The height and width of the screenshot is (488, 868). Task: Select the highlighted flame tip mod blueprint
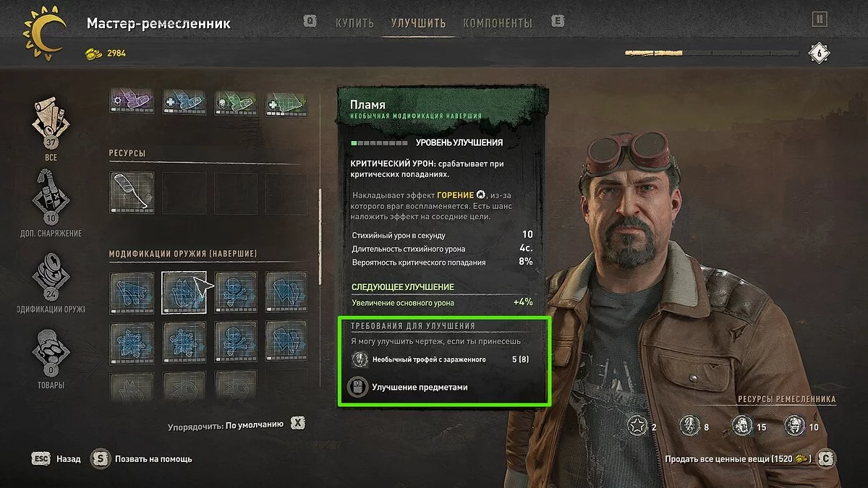click(x=184, y=293)
